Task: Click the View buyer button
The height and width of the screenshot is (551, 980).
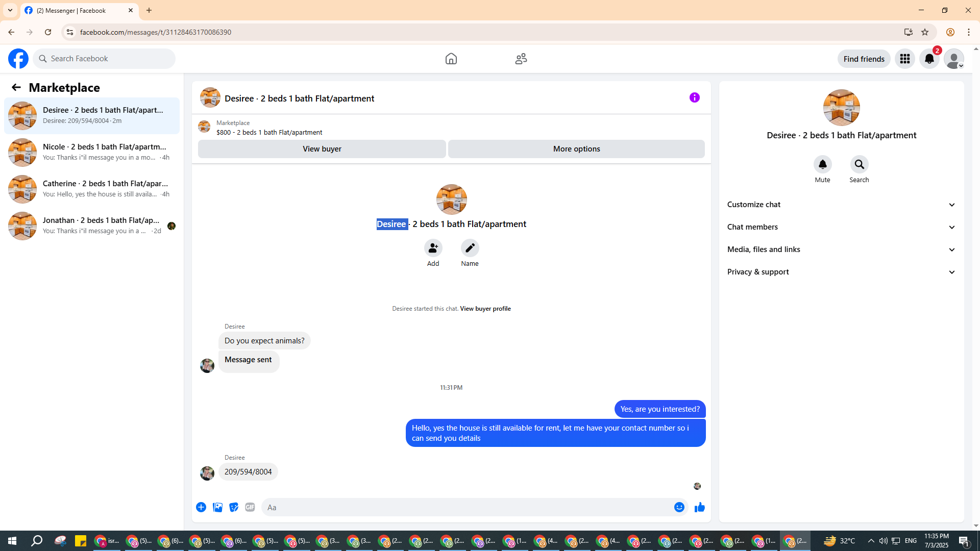Action: (322, 149)
